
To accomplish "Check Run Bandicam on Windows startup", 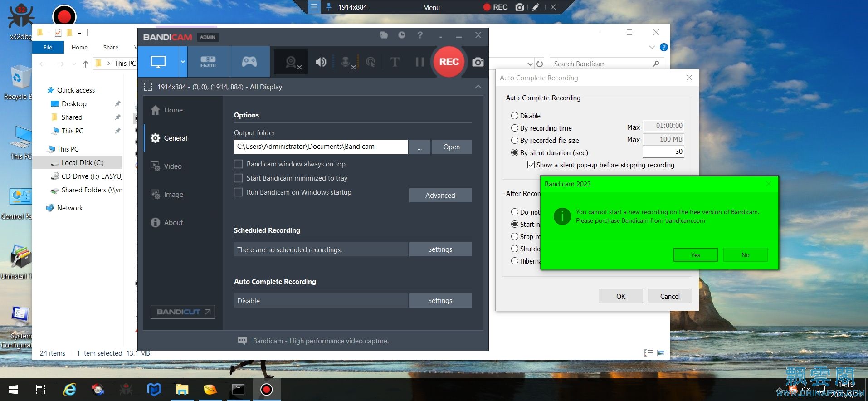I will (x=238, y=192).
